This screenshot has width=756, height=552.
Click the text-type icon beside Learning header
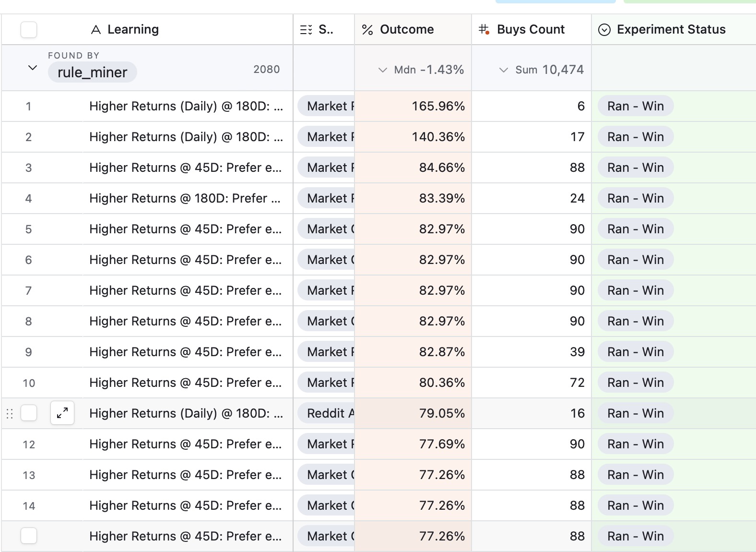pos(95,30)
